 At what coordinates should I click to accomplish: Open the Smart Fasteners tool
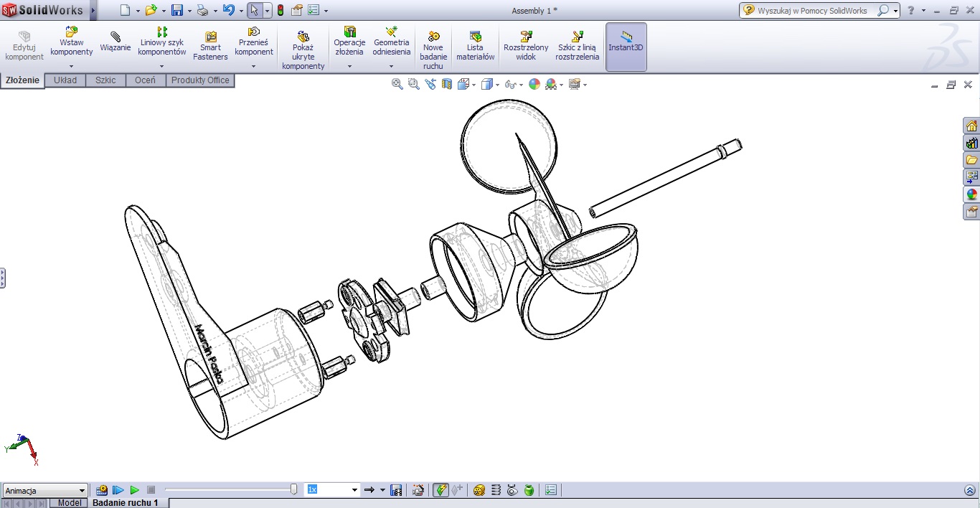(x=209, y=44)
